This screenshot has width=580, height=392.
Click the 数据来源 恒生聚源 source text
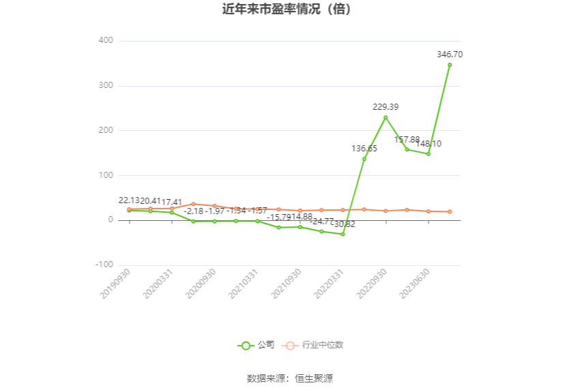[x=290, y=378]
